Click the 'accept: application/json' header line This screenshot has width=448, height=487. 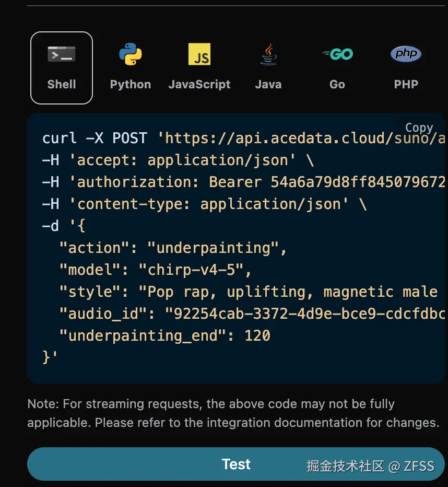click(178, 160)
